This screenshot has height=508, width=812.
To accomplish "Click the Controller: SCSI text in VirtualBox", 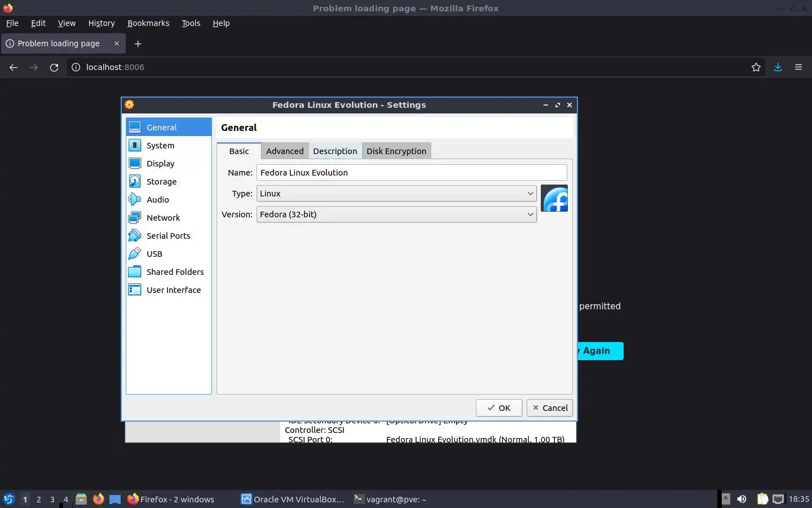I will click(x=315, y=430).
